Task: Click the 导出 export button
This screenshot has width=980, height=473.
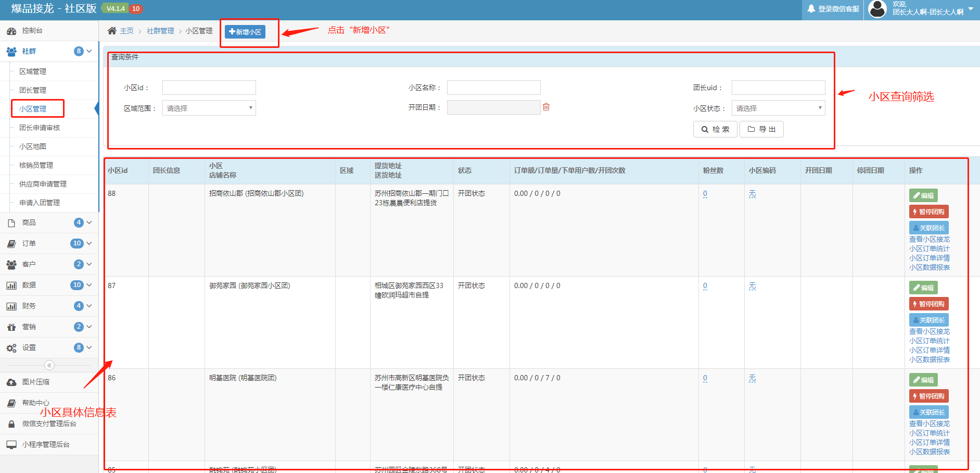Action: [x=761, y=129]
